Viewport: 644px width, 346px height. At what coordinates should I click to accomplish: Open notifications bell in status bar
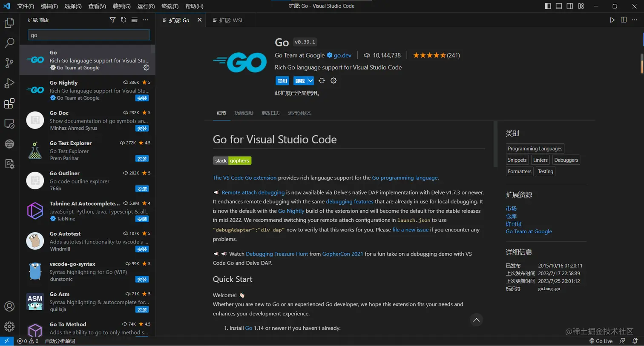(x=635, y=341)
